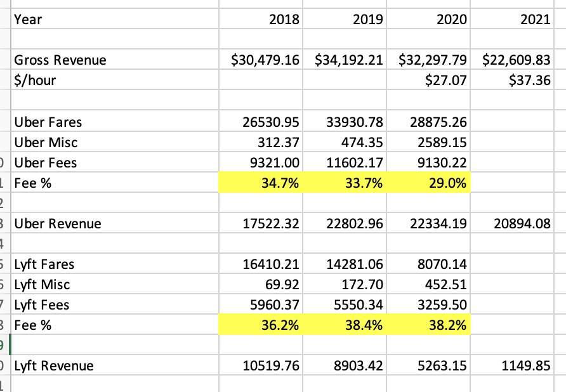Viewport: 566px width, 392px height.
Task: Select Lyft Misc value 172.70
Action: (x=345, y=284)
